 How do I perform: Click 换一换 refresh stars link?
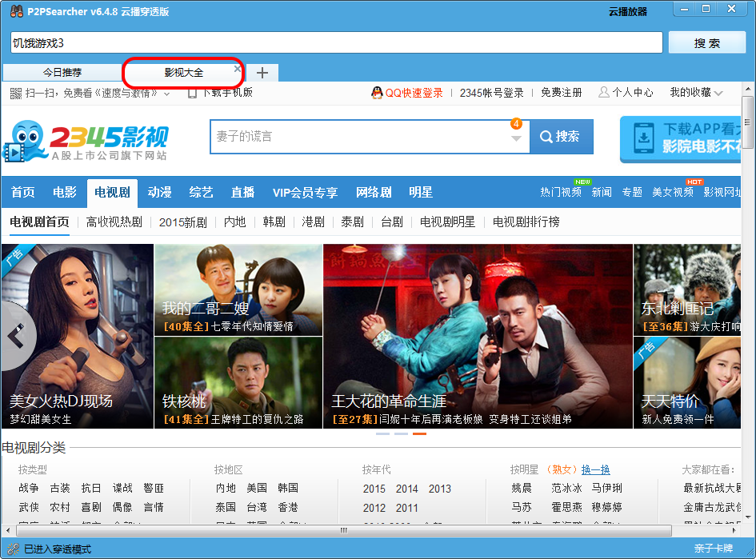(595, 469)
